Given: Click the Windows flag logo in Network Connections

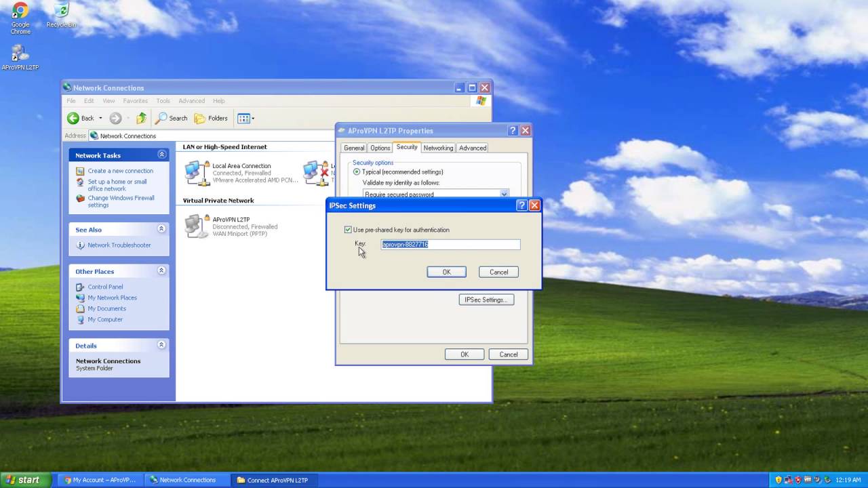Looking at the screenshot, I should (x=481, y=101).
